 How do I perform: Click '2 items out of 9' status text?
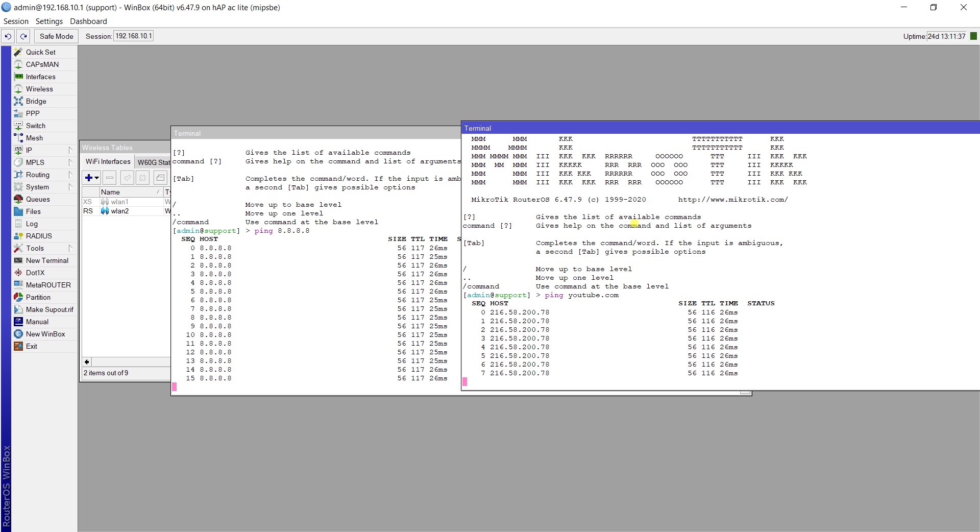(x=106, y=373)
